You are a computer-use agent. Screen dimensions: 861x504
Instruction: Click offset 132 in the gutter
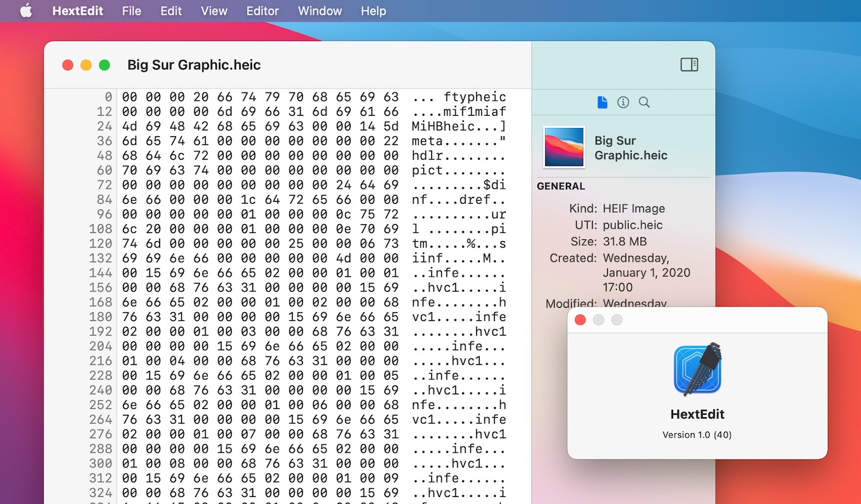tap(101, 258)
